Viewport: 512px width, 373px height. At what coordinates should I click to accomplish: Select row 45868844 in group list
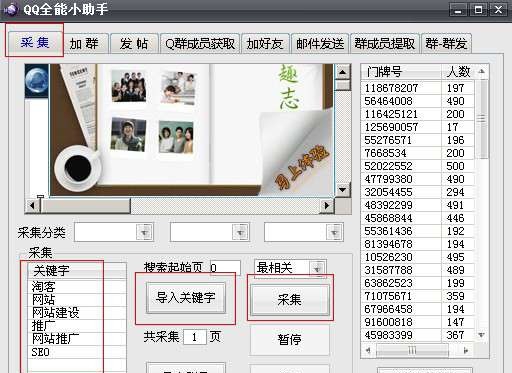417,218
